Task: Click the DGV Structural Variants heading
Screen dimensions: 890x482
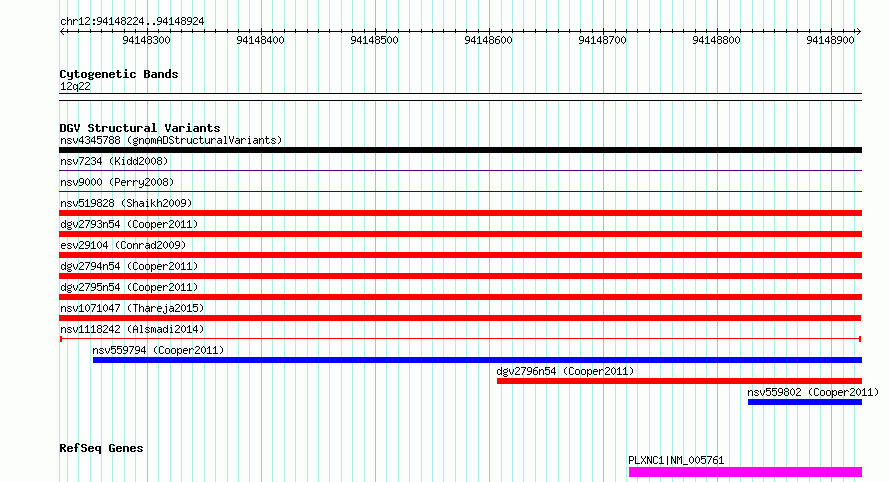Action: (x=140, y=128)
